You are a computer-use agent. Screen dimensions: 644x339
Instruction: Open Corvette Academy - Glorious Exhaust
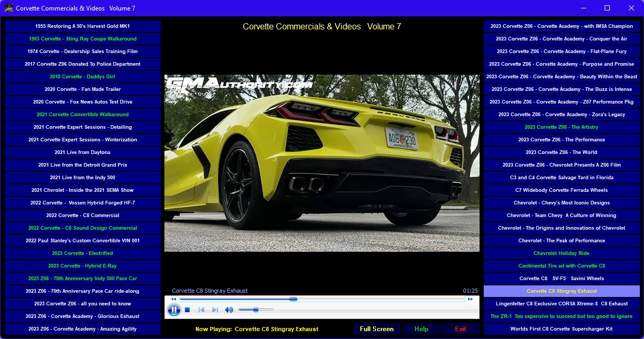(x=82, y=316)
